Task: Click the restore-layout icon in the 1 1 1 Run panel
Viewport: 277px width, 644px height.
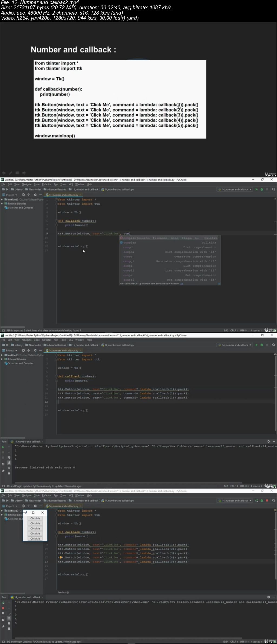Action: (x=3, y=464)
